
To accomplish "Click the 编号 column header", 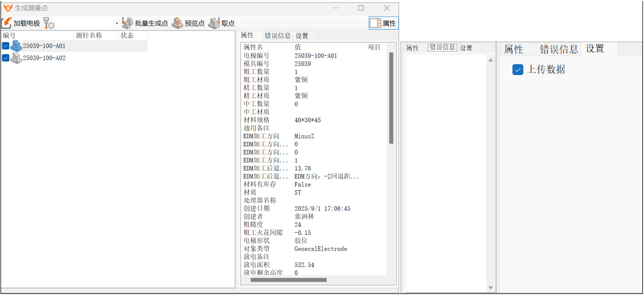I will [9, 36].
